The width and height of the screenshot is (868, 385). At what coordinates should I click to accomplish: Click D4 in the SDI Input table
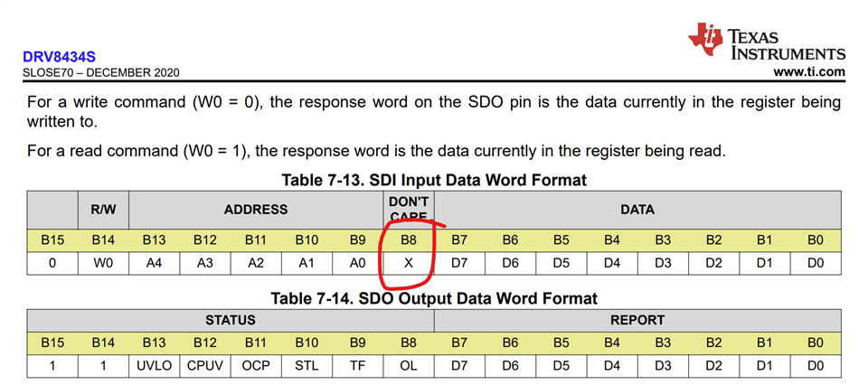pos(612,263)
